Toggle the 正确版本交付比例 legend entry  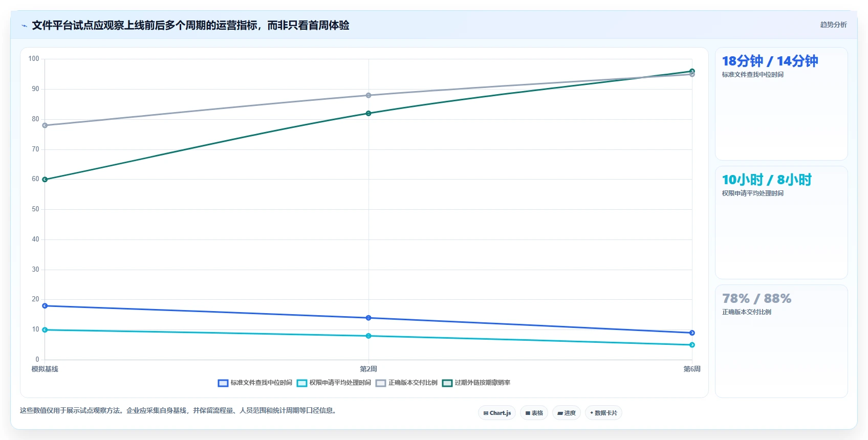(x=406, y=383)
